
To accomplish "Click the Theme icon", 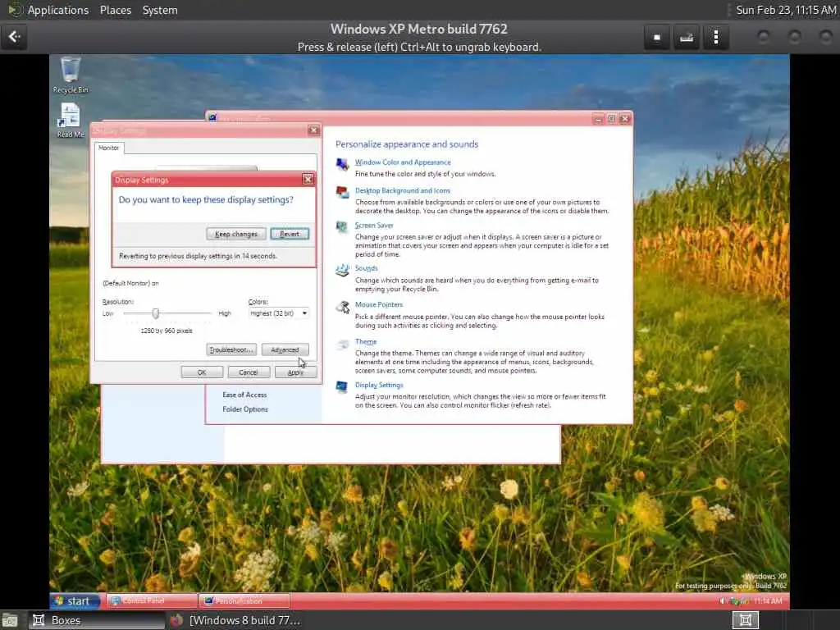I will (342, 344).
